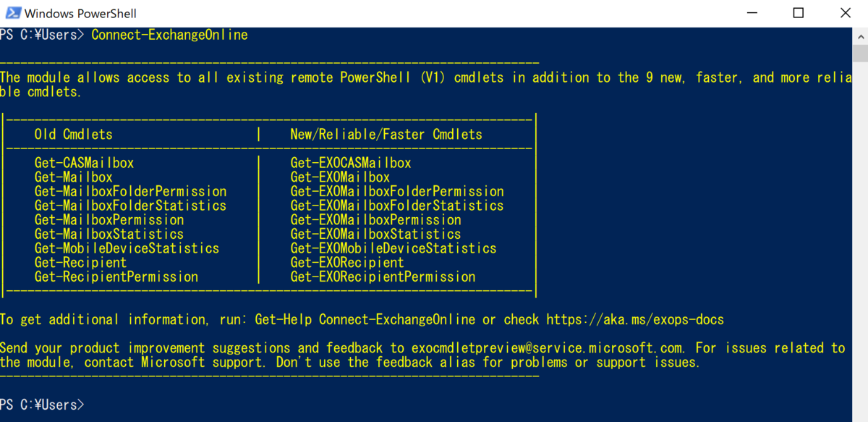The width and height of the screenshot is (868, 422).
Task: Click Get-MobileDeviceStatistics in the old cmdlets column
Action: point(127,248)
